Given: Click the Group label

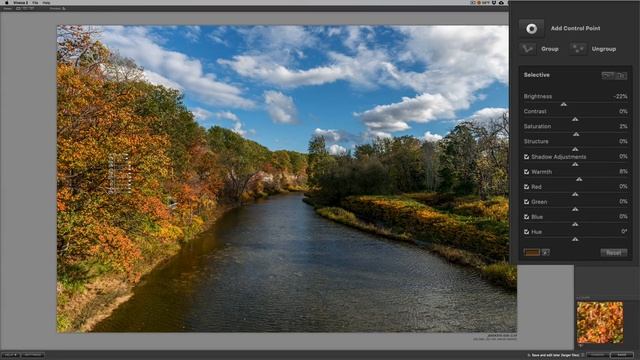Looking at the screenshot, I should pos(549,49).
